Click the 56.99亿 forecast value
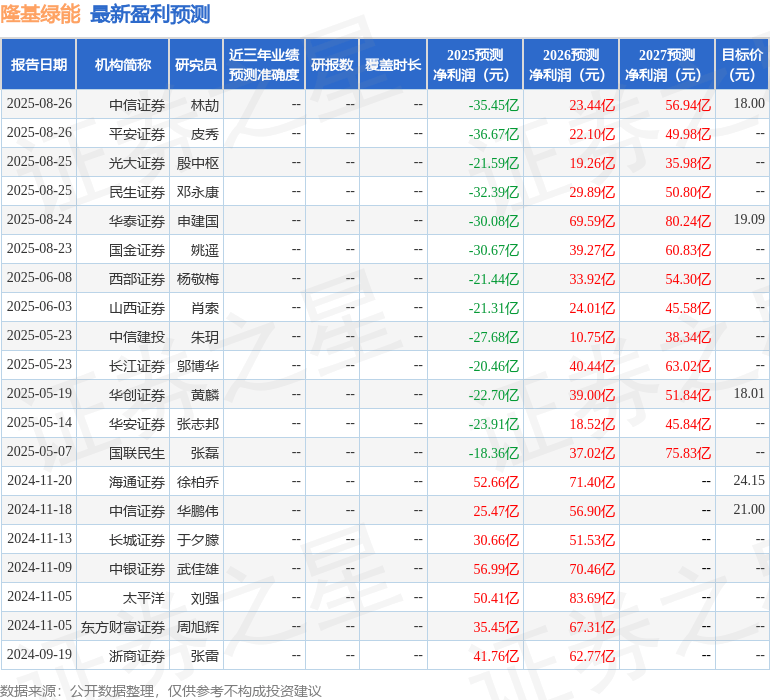This screenshot has width=770, height=700. click(496, 569)
